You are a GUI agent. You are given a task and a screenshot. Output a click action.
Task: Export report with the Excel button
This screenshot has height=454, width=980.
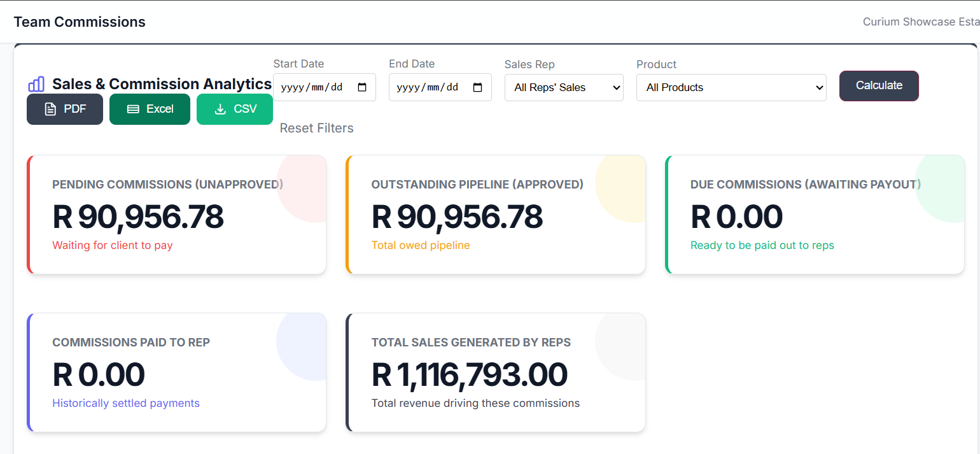(x=150, y=109)
